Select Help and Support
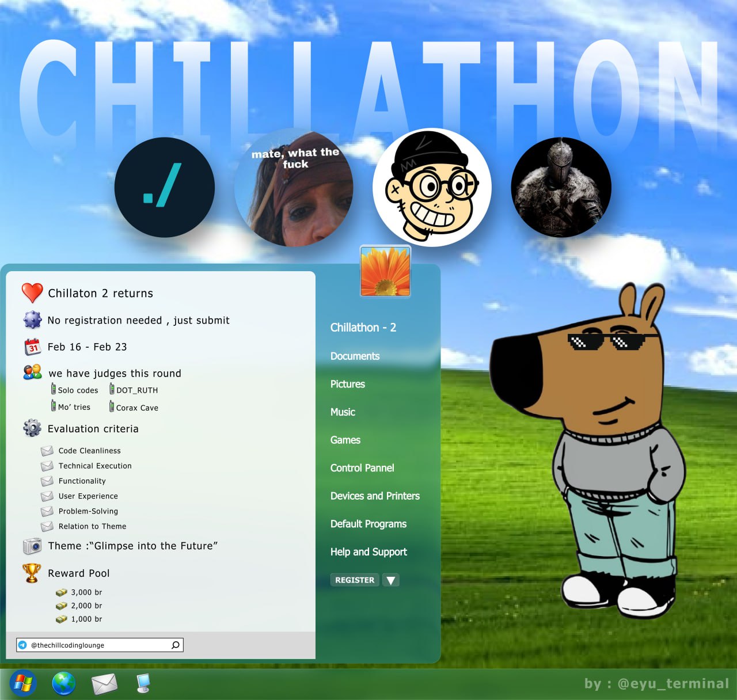Screen dimensions: 737x700 coord(368,552)
